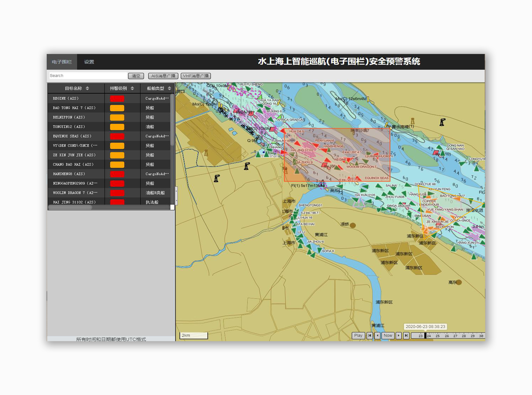Jump to timeline end button

tap(406, 336)
